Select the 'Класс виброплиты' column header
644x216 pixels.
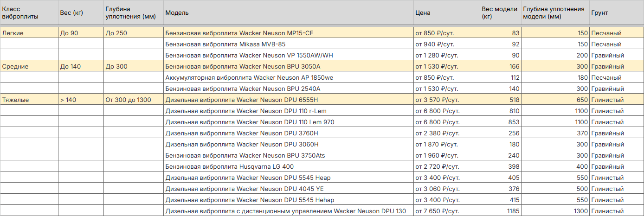coord(29,13)
